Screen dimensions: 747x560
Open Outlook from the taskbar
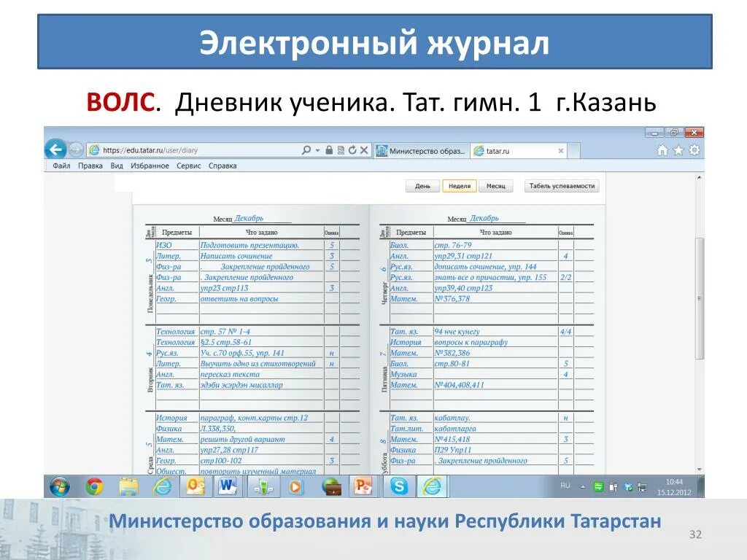click(196, 486)
